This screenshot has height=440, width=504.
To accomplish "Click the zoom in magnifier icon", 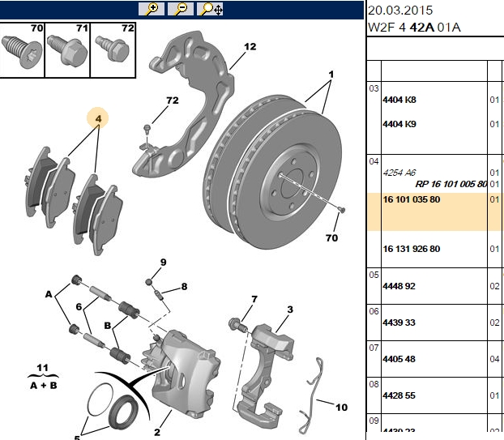I will [x=152, y=9].
